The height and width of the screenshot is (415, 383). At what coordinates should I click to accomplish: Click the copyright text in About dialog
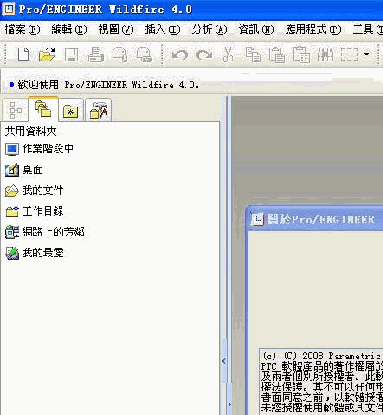[x=322, y=382]
